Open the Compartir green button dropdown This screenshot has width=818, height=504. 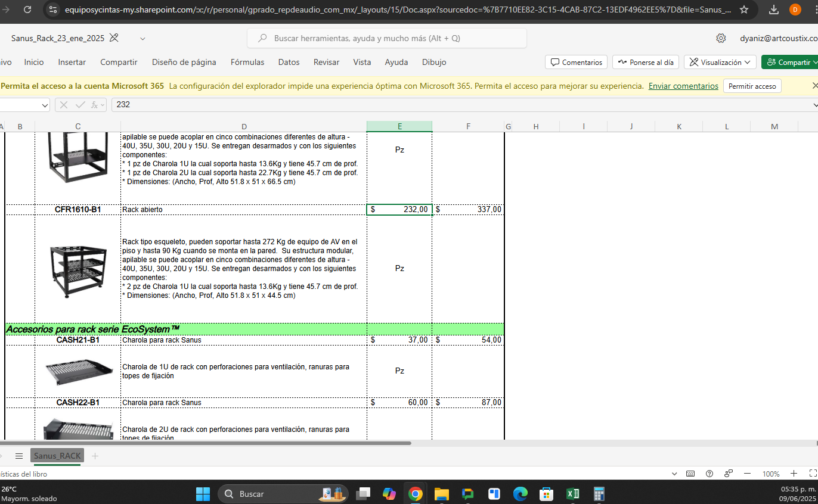(x=815, y=62)
